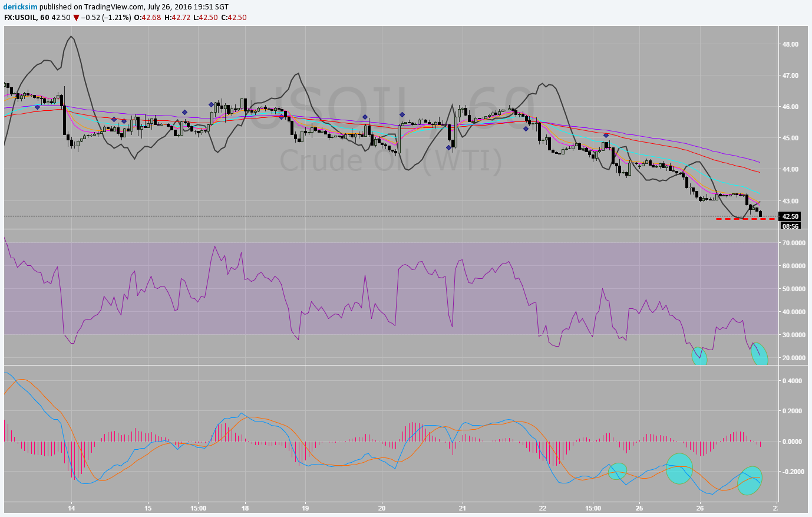Click the 40.0000 RSI axis label
The height and width of the screenshot is (517, 812).
(794, 312)
